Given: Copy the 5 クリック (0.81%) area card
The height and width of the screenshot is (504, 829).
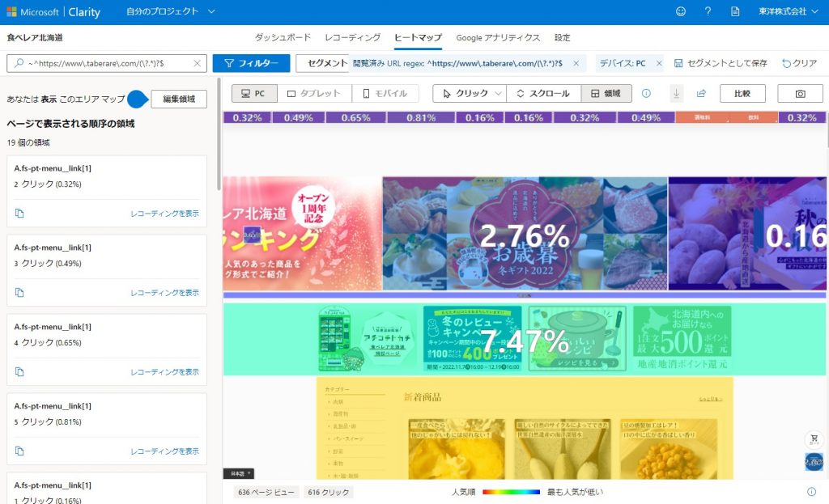Looking at the screenshot, I should coord(19,451).
